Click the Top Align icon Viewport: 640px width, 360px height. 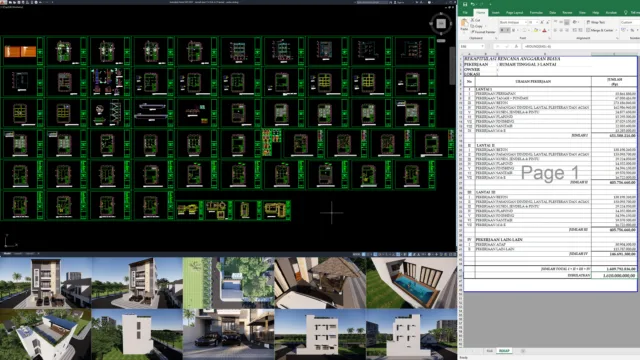coord(556,22)
